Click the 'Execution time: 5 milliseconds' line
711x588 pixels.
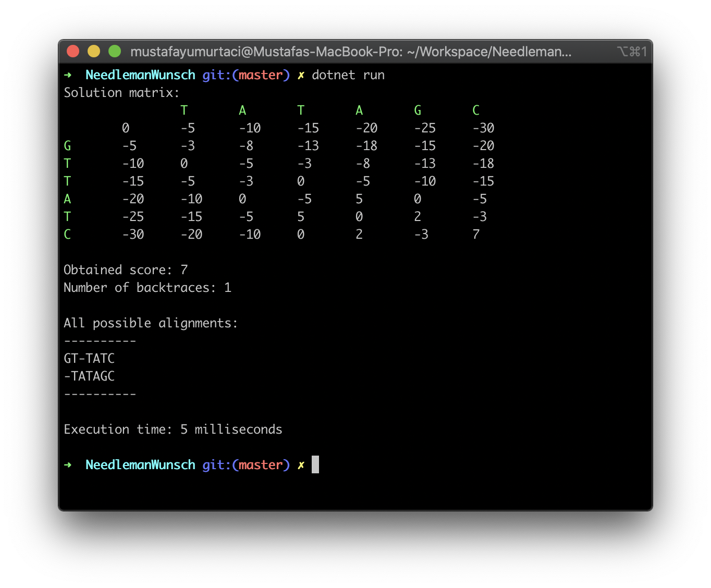pos(173,430)
